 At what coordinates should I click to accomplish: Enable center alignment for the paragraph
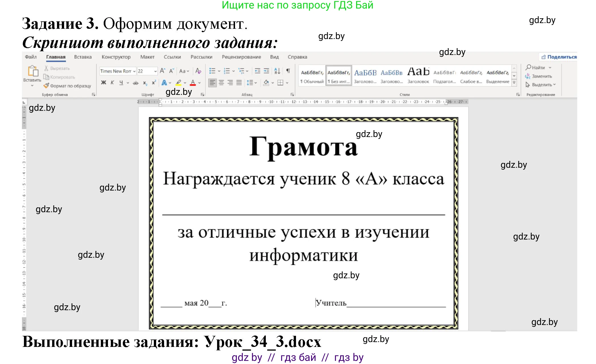click(222, 83)
